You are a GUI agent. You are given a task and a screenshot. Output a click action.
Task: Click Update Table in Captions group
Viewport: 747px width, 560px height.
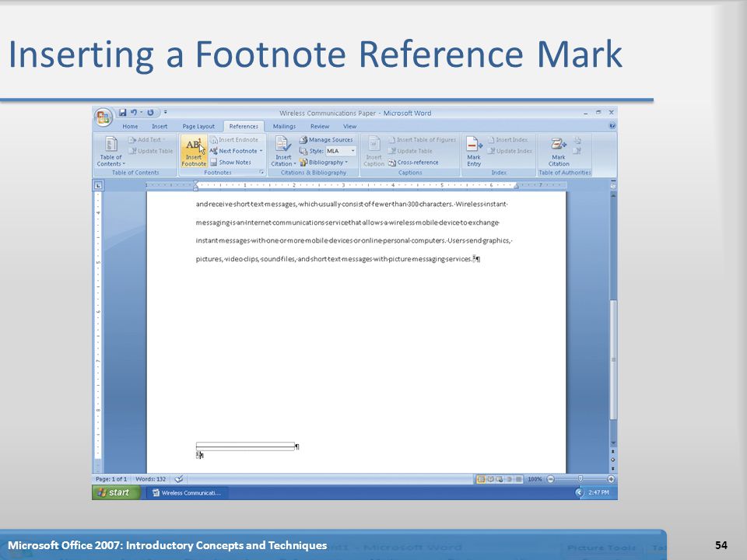tap(410, 151)
